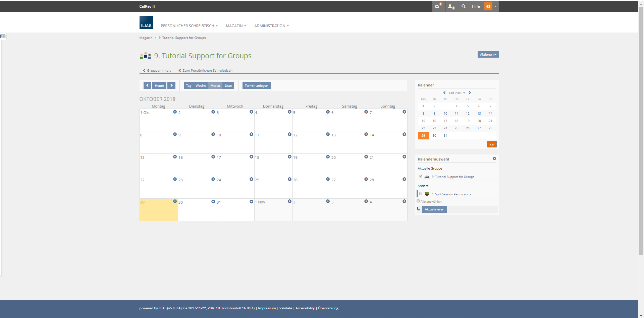Expand Persönlicher Schreibtisch menu
This screenshot has width=644, height=318.
point(189,26)
